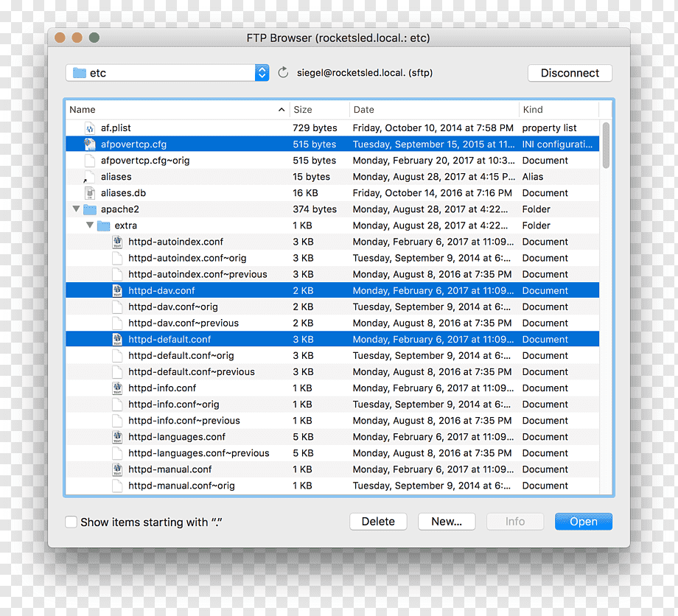Collapse the apache2 folder disclosure triangle

coord(76,209)
